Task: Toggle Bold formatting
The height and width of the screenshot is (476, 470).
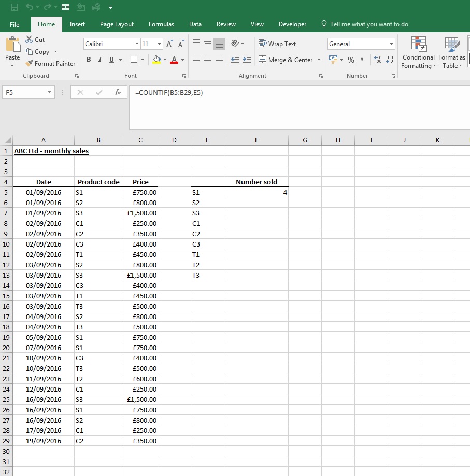Action: 89,60
